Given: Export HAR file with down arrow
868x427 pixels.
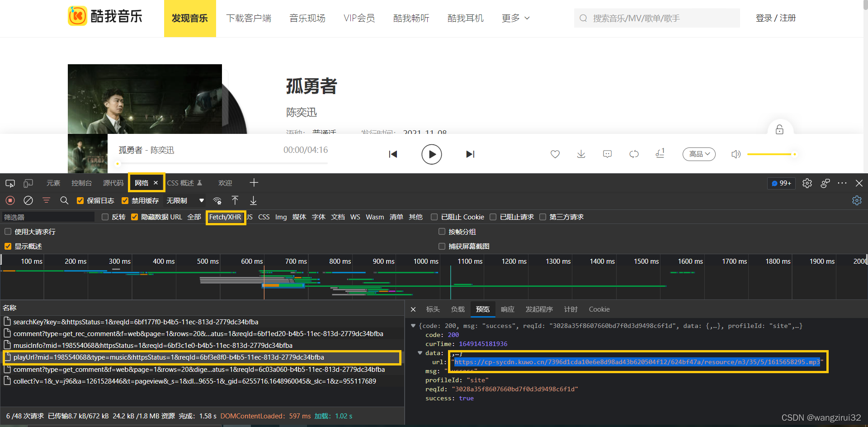Looking at the screenshot, I should pyautogui.click(x=253, y=200).
